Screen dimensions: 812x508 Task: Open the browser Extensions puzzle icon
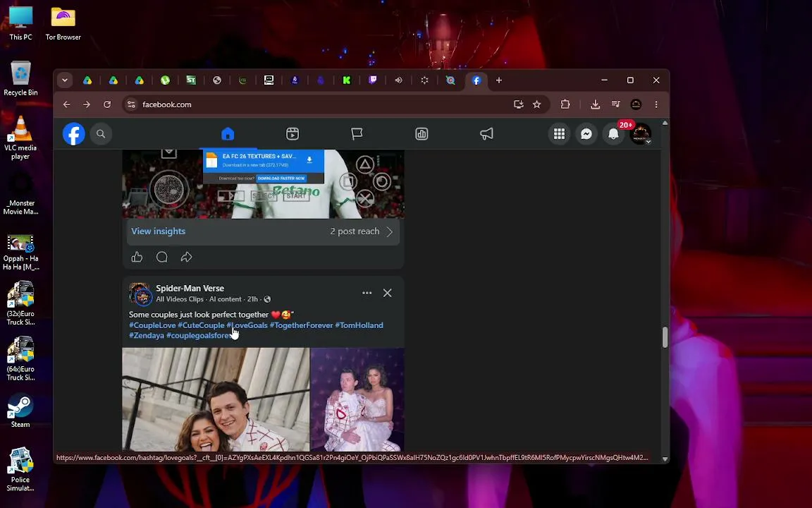565,104
